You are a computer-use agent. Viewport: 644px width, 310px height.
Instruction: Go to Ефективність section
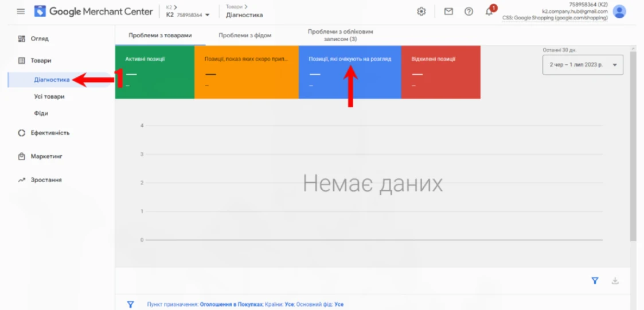pyautogui.click(x=50, y=133)
